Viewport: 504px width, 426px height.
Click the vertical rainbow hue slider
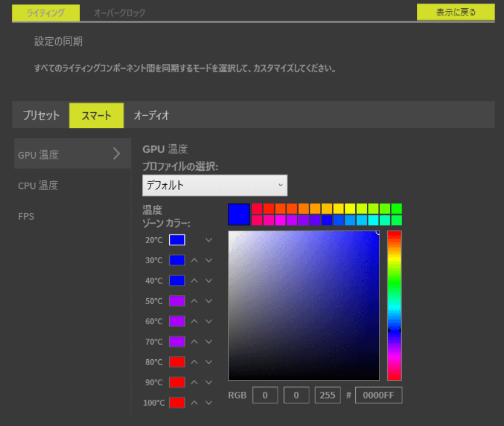point(394,306)
